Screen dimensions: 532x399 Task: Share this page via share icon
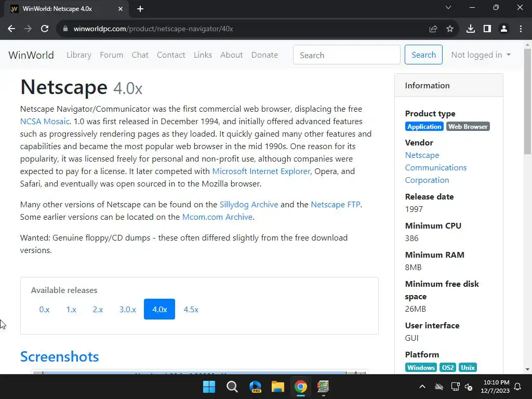point(433,29)
